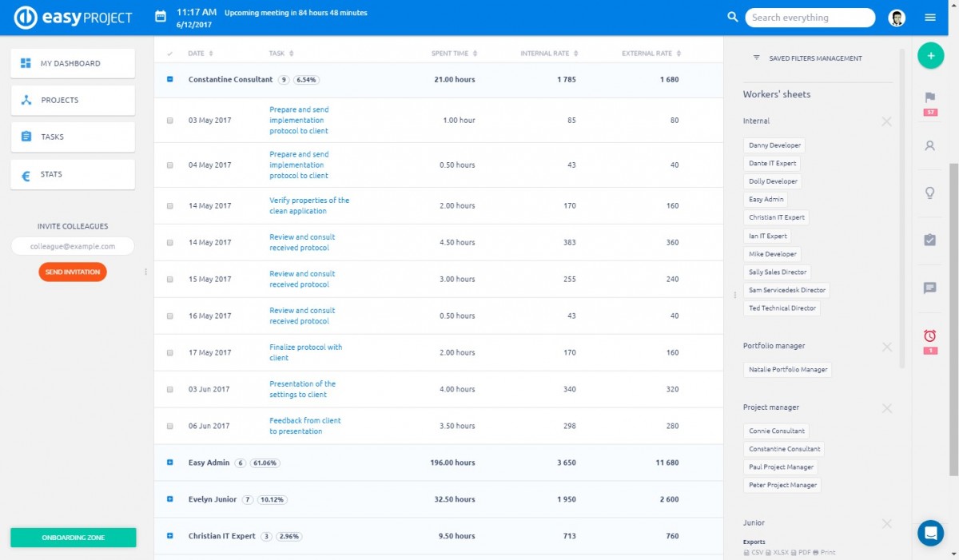Expand the Evelyn Junior group
This screenshot has height=560, width=959.
169,498
